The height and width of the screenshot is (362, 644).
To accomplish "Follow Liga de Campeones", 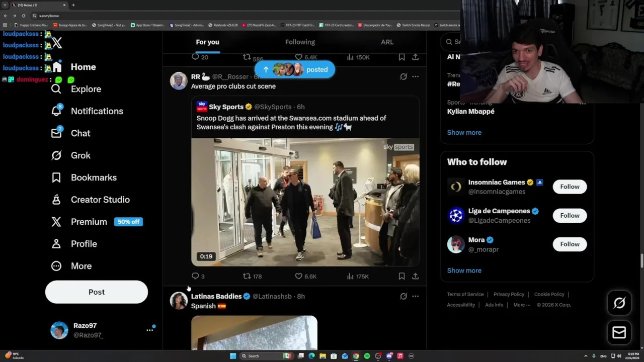I will click(570, 216).
